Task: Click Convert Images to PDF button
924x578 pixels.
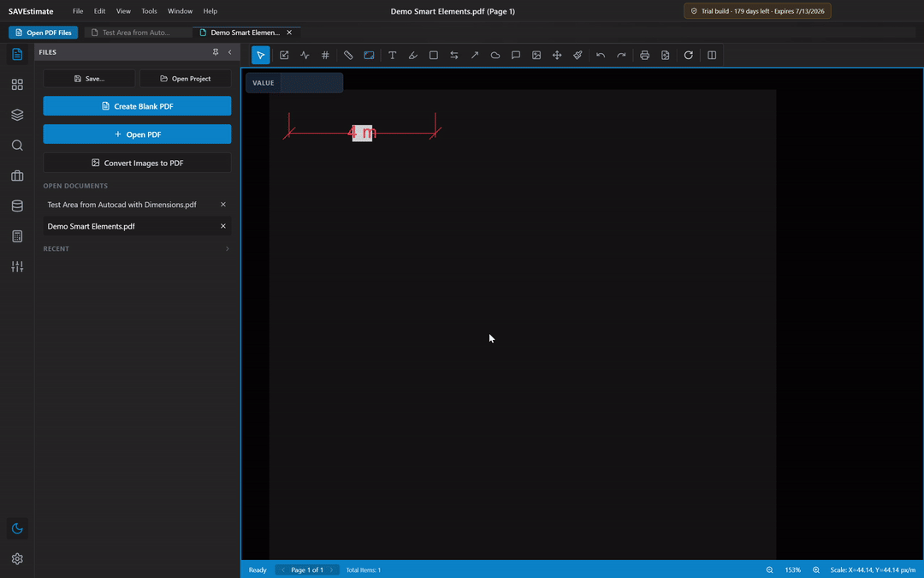Action: 137,163
